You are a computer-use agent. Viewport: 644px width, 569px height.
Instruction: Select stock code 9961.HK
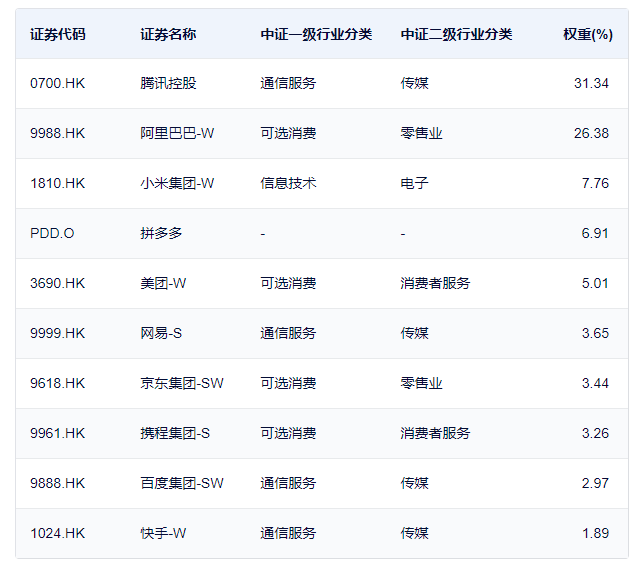click(x=58, y=433)
